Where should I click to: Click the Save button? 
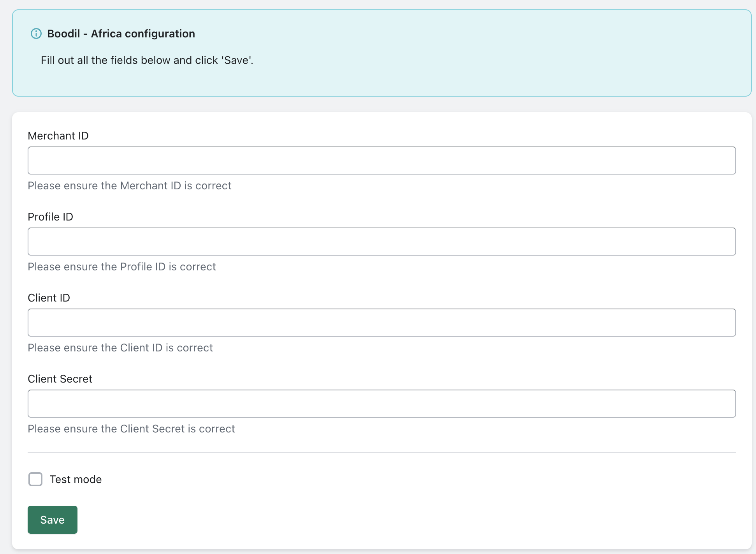click(53, 520)
